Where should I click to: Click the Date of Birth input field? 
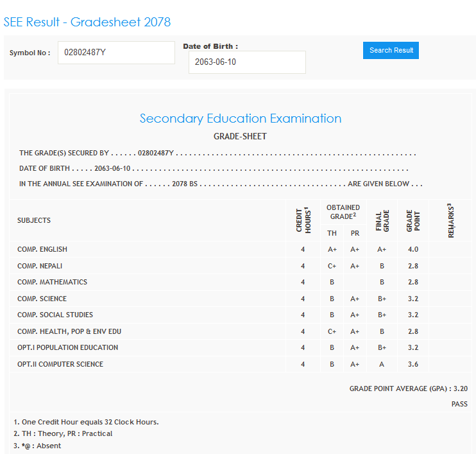tap(246, 62)
